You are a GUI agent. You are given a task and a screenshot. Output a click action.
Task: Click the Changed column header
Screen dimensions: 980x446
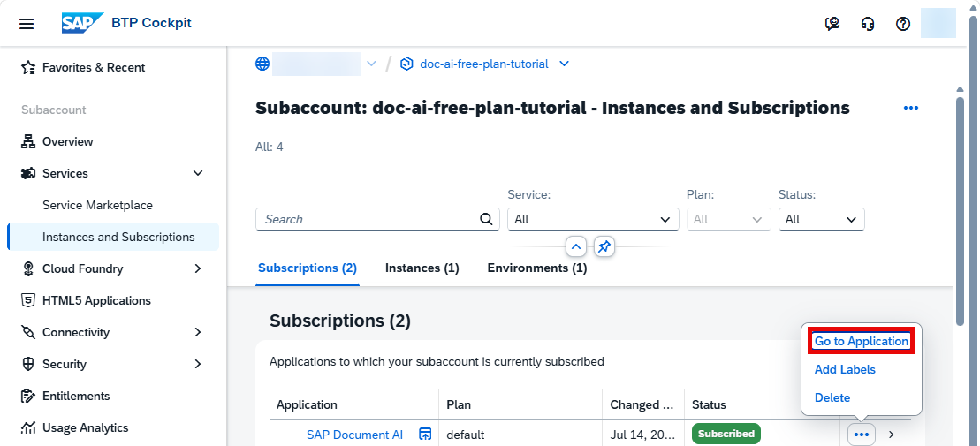[x=643, y=404]
